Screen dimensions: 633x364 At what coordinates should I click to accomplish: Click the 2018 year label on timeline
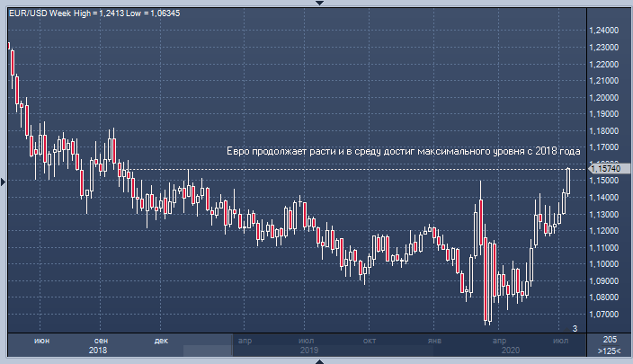pyautogui.click(x=98, y=350)
